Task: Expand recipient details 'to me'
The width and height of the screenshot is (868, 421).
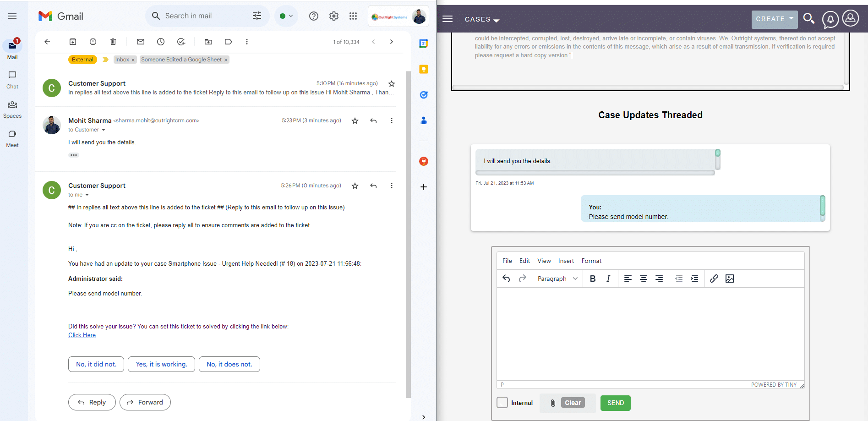Action: point(87,195)
